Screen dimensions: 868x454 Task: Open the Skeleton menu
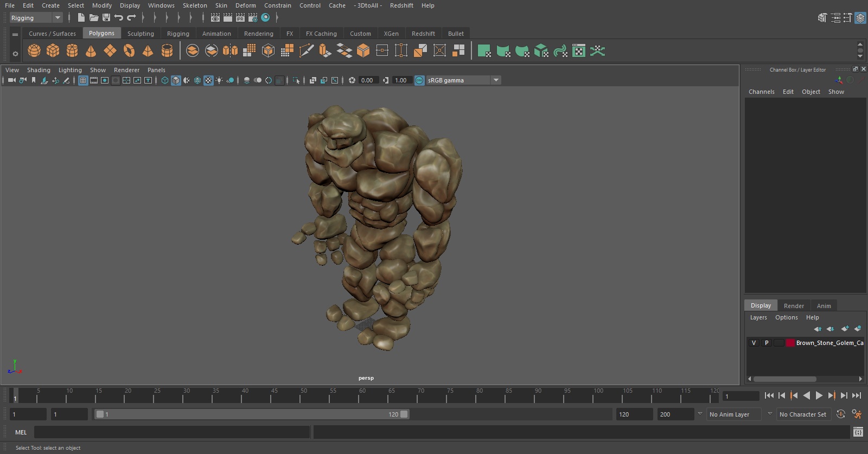[195, 5]
